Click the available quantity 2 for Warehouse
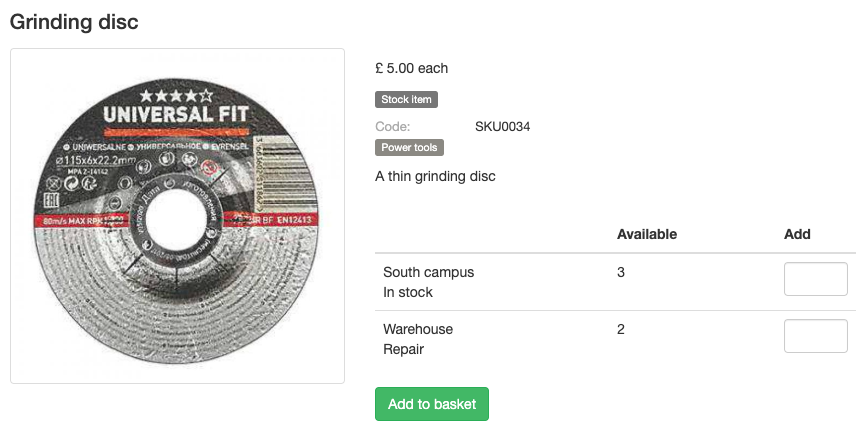865x434 pixels. tap(621, 329)
